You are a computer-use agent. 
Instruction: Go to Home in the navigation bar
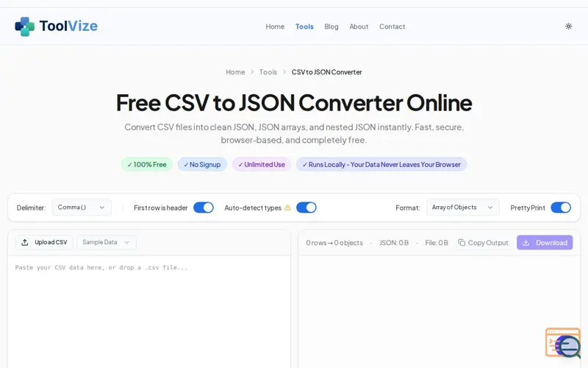click(275, 26)
